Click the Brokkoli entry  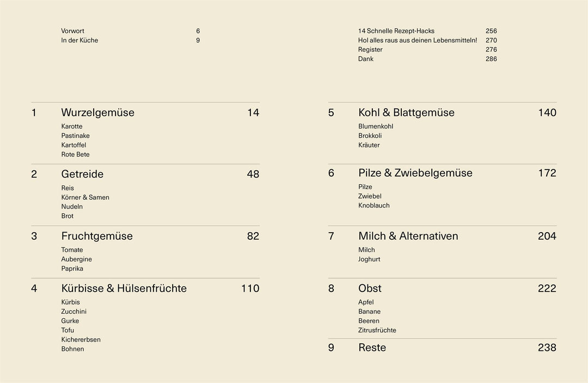370,136
